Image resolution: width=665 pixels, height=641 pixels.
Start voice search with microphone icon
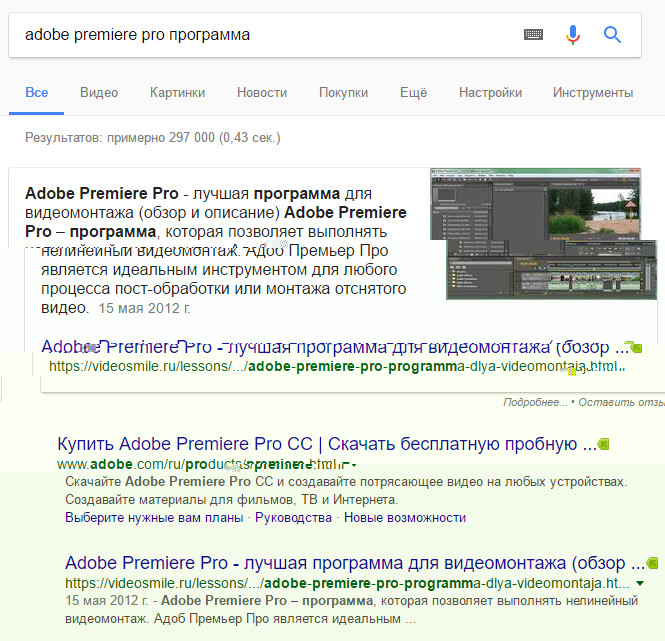pyautogui.click(x=573, y=34)
